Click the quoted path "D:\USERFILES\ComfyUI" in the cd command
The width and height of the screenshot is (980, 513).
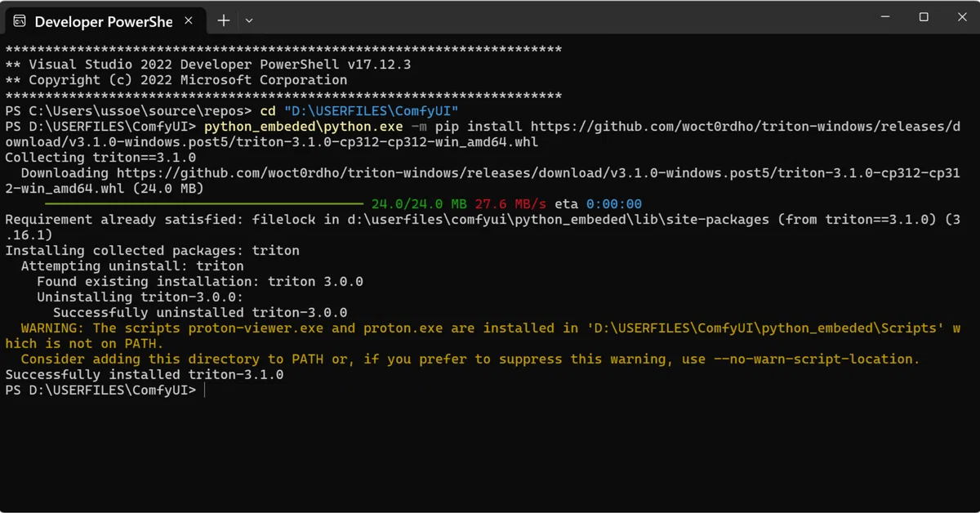tap(372, 111)
